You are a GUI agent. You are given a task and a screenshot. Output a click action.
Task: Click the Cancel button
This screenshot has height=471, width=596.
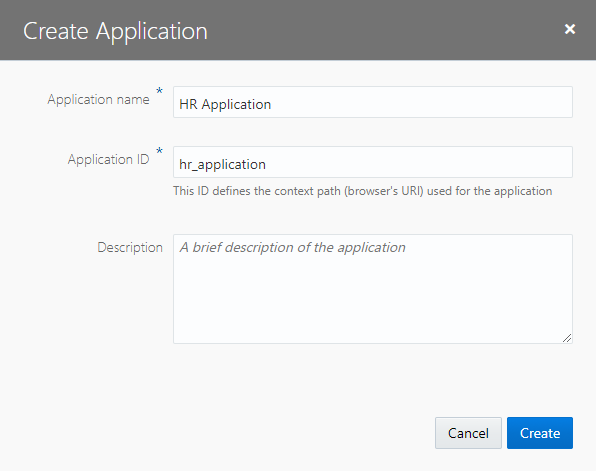[468, 433]
